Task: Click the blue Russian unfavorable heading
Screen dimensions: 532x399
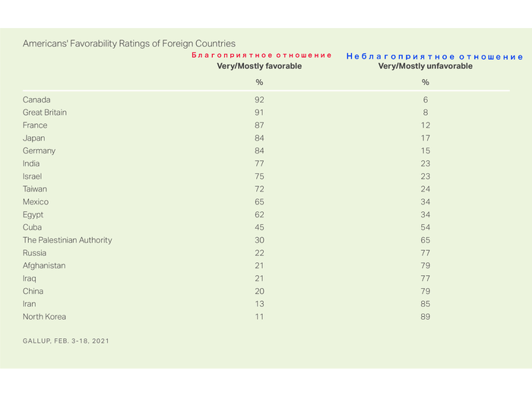Action: 435,57
